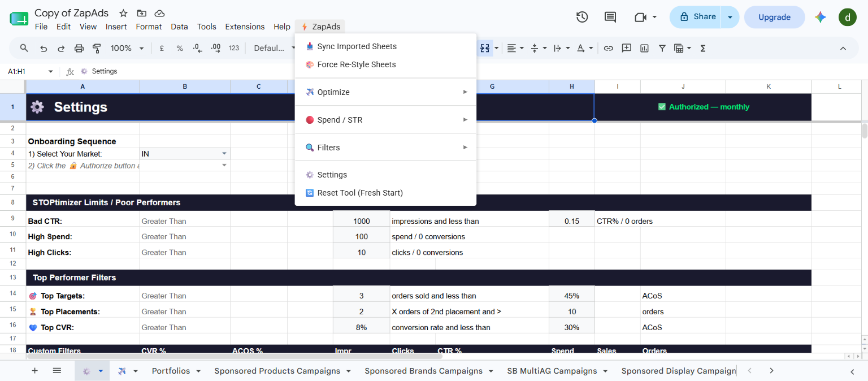Switch to Sponsored Products Campaigns tab
The image size is (868, 381).
[x=277, y=371]
